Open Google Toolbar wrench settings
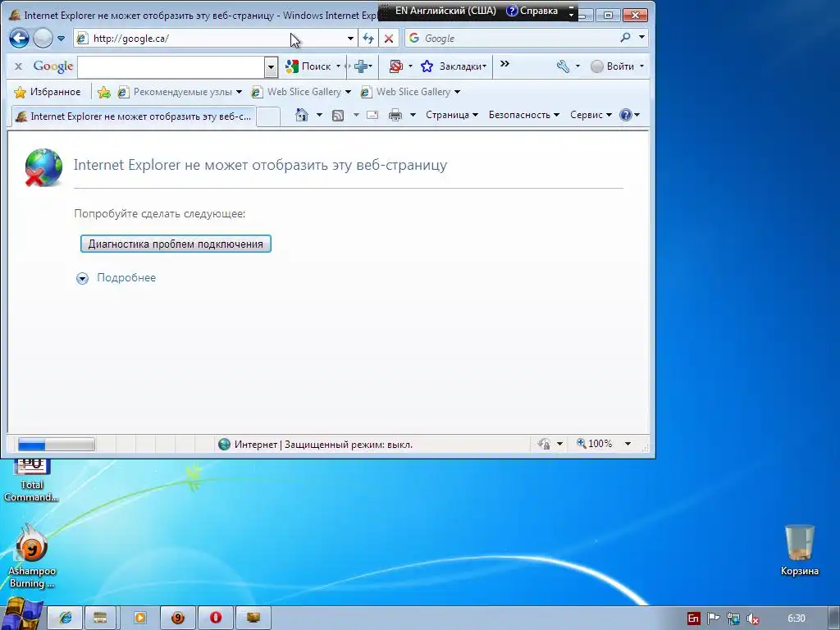Screen dimensions: 840x630 (563, 66)
